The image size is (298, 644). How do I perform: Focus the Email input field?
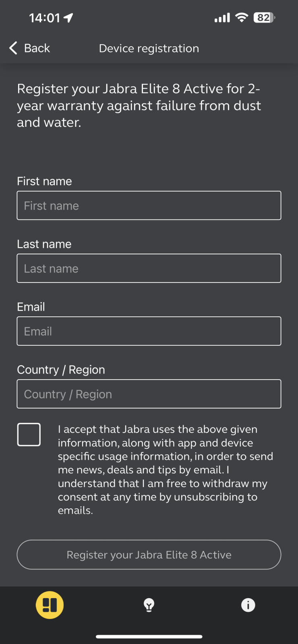pyautogui.click(x=149, y=331)
